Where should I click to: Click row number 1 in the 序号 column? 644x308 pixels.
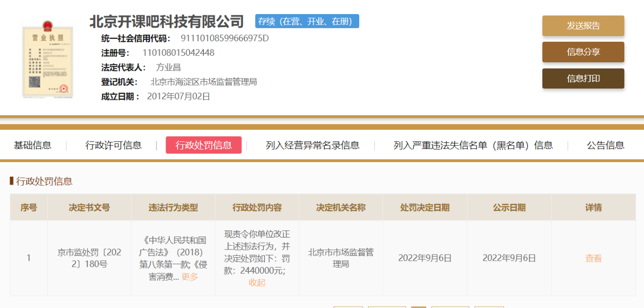29,258
